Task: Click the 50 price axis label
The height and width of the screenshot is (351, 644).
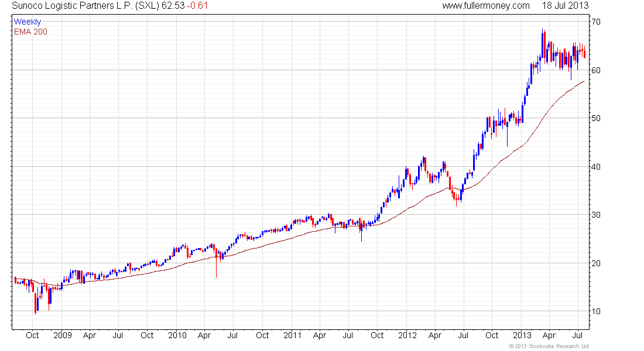Action: (x=595, y=118)
